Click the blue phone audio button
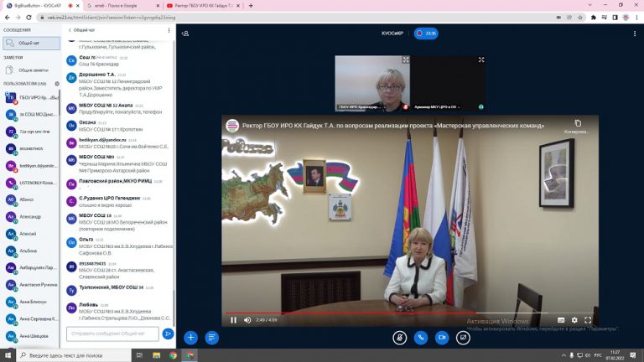This screenshot has width=644, height=362. click(x=421, y=338)
